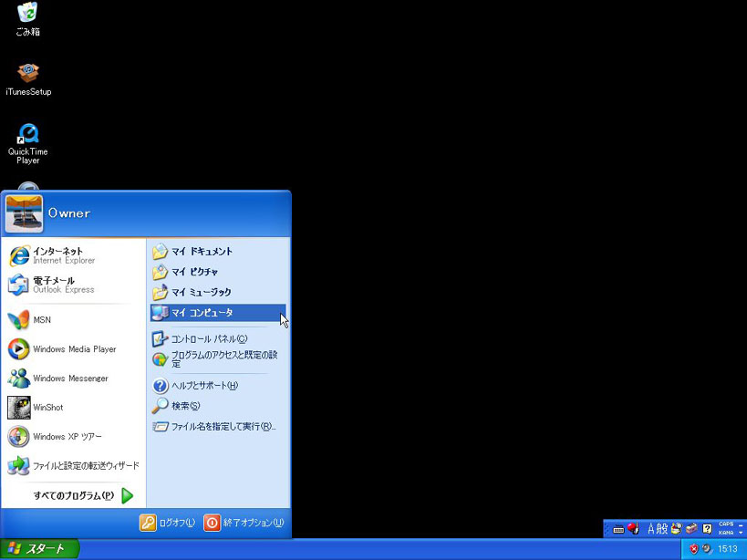The width and height of the screenshot is (747, 560).
Task: Open Outlook Express 電子メール entry
Action: [74, 285]
